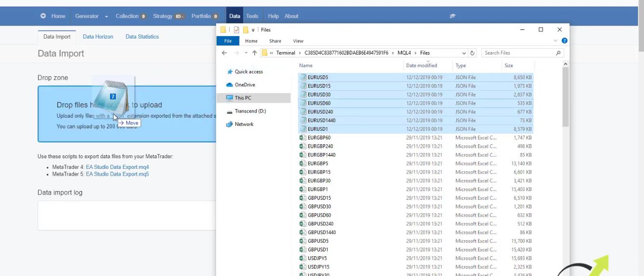Go up one folder with up arrow
The height and width of the screenshot is (276, 644).
(255, 53)
